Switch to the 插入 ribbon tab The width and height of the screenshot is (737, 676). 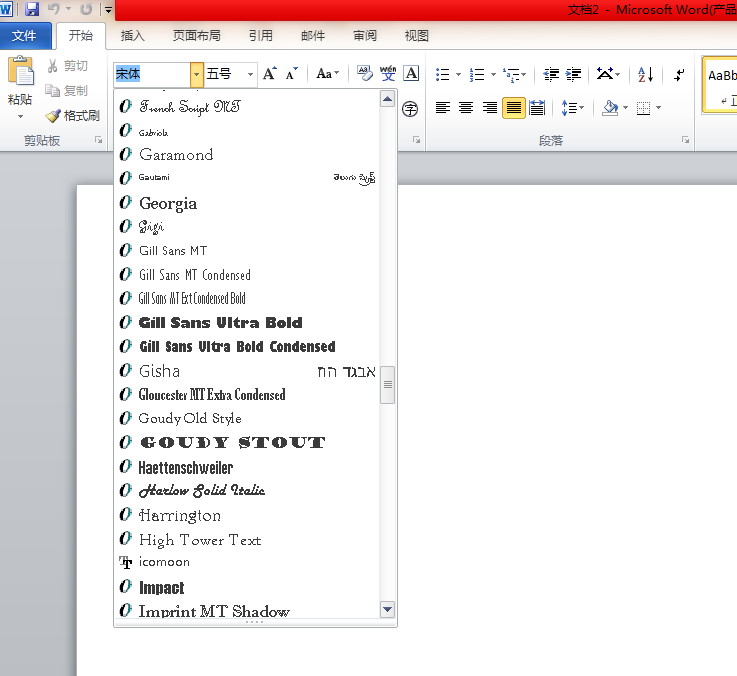(x=133, y=36)
